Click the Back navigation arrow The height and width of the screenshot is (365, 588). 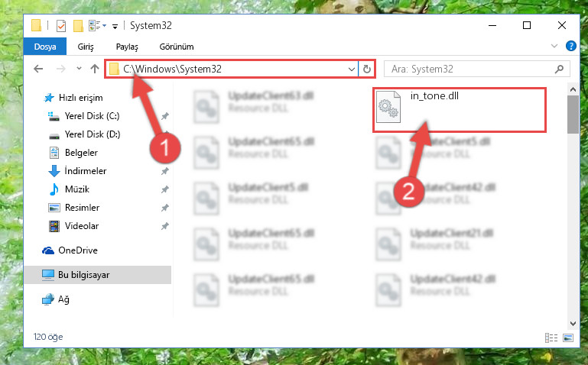pyautogui.click(x=38, y=69)
